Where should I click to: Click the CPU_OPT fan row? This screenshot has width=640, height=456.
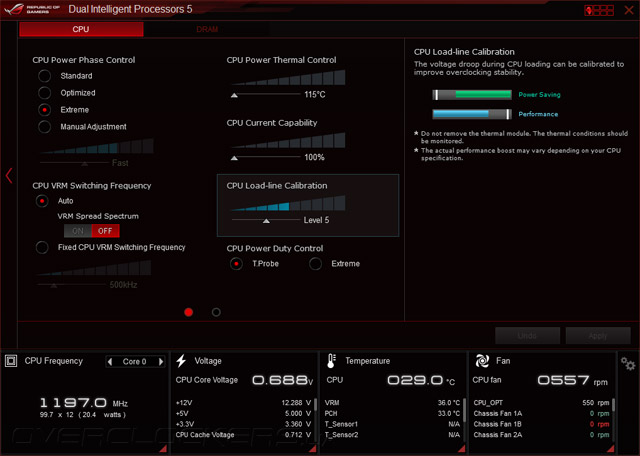541,403
